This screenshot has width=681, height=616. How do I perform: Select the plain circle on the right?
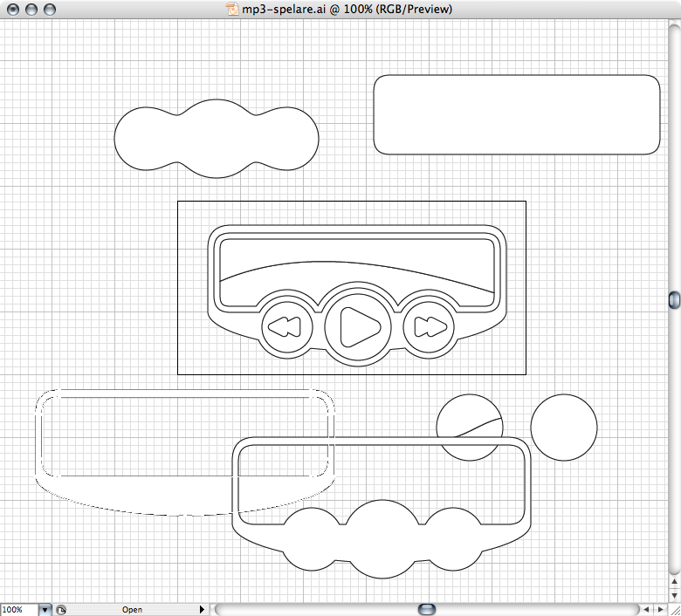tap(564, 428)
